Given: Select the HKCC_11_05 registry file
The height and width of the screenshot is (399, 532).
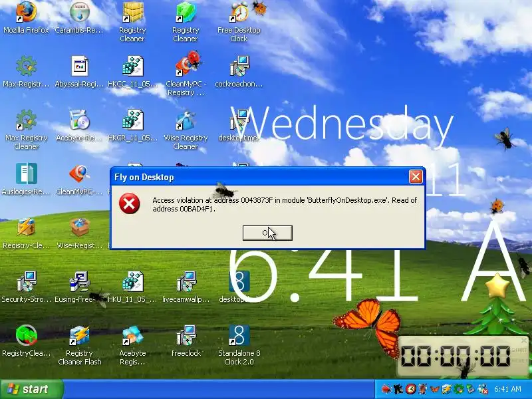Looking at the screenshot, I should pyautogui.click(x=132, y=72).
